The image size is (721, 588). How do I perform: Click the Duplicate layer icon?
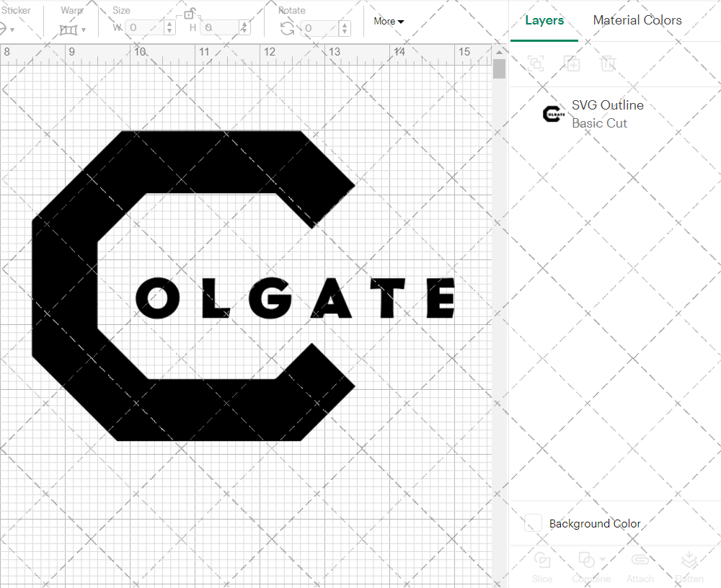(572, 63)
